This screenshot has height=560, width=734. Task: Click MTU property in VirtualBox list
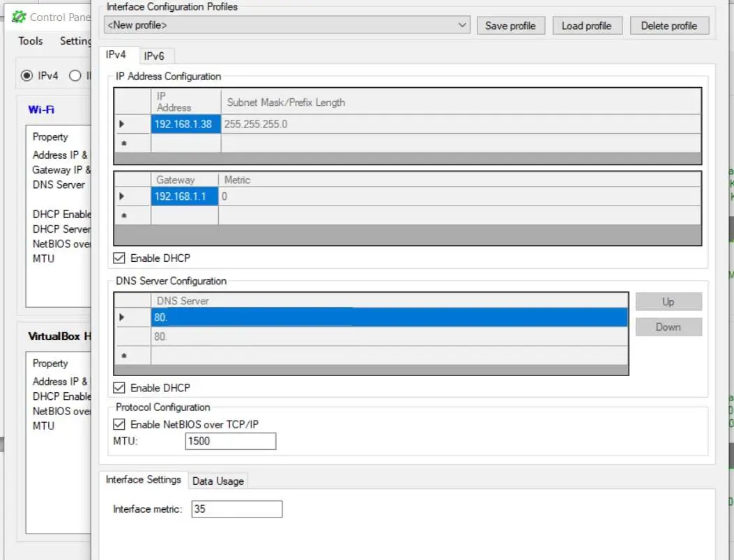pyautogui.click(x=43, y=426)
